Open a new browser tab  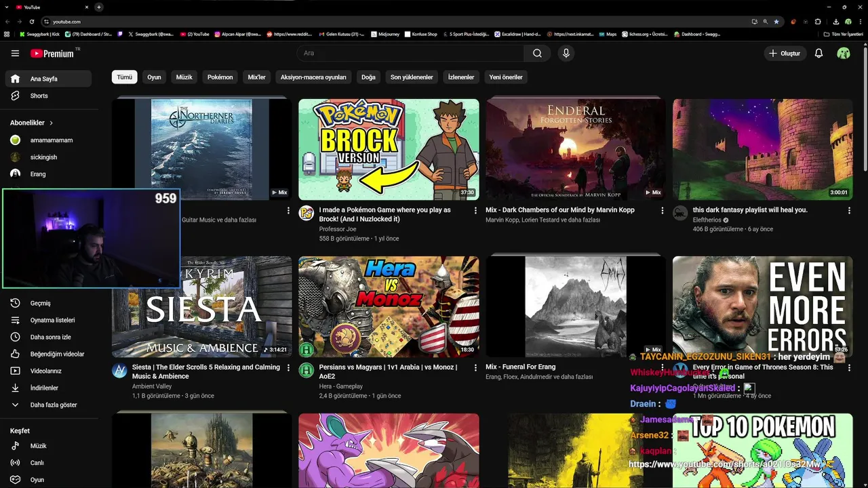click(x=99, y=7)
